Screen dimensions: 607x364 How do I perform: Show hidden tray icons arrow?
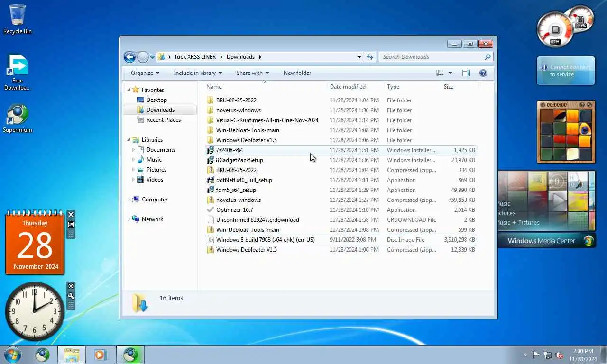click(x=524, y=355)
